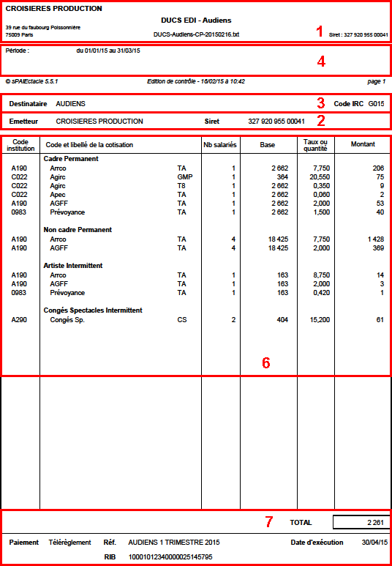Click the red annotation number 7
392x566 pixels.
pos(269,521)
